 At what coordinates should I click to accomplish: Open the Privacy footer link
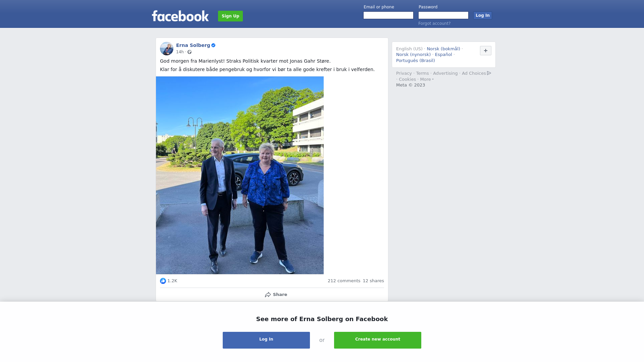pyautogui.click(x=404, y=73)
